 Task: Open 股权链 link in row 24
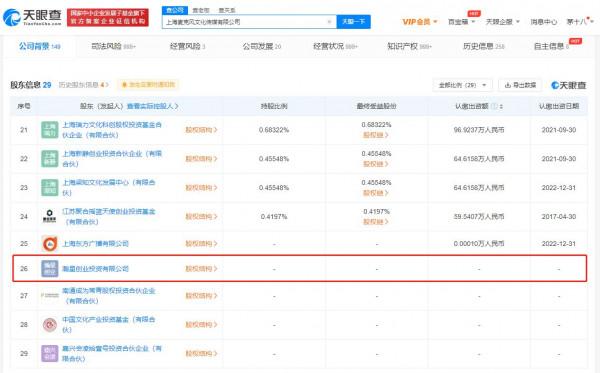click(375, 222)
